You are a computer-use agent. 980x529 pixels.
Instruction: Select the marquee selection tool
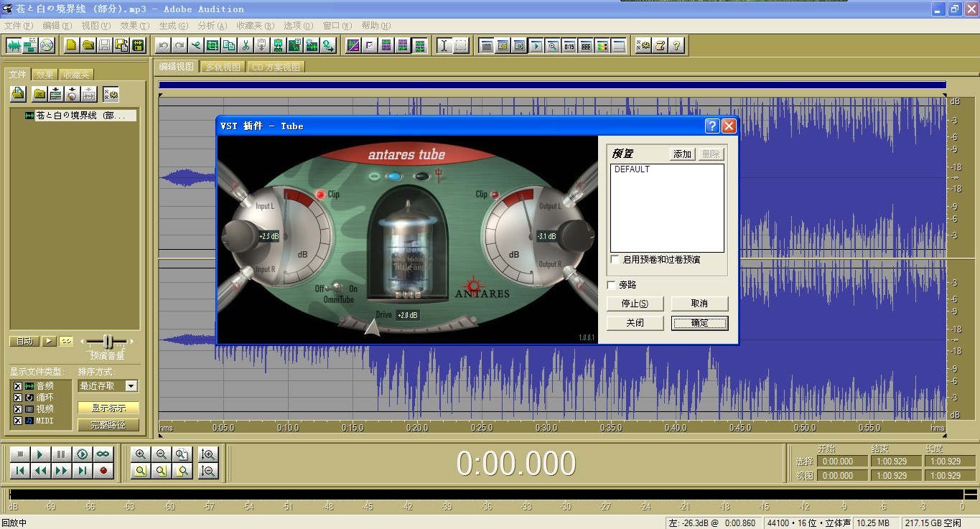click(461, 45)
